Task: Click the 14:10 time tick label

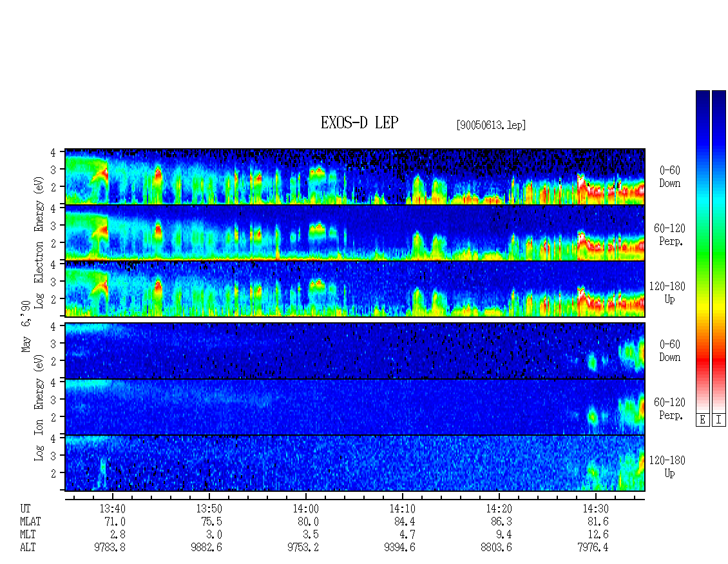Action: point(403,509)
